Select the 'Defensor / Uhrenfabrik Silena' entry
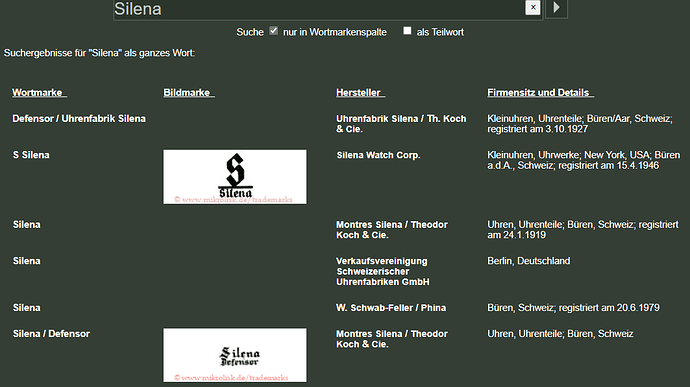Screen dimensions: 690x387 pyautogui.click(x=79, y=119)
